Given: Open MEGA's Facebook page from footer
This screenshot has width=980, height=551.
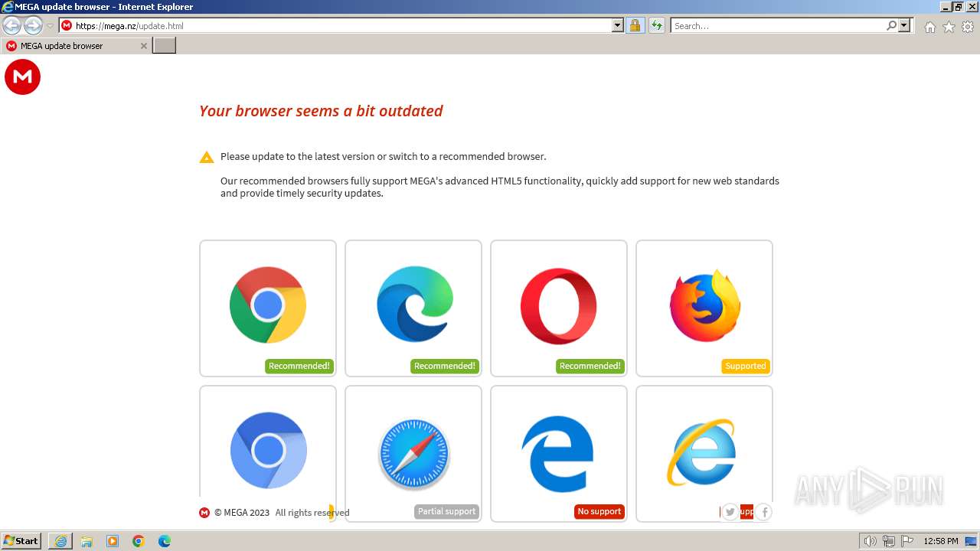Looking at the screenshot, I should (763, 512).
